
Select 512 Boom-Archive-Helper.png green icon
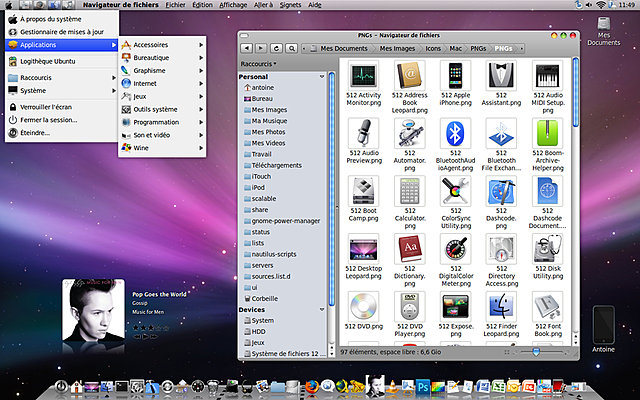(x=547, y=133)
